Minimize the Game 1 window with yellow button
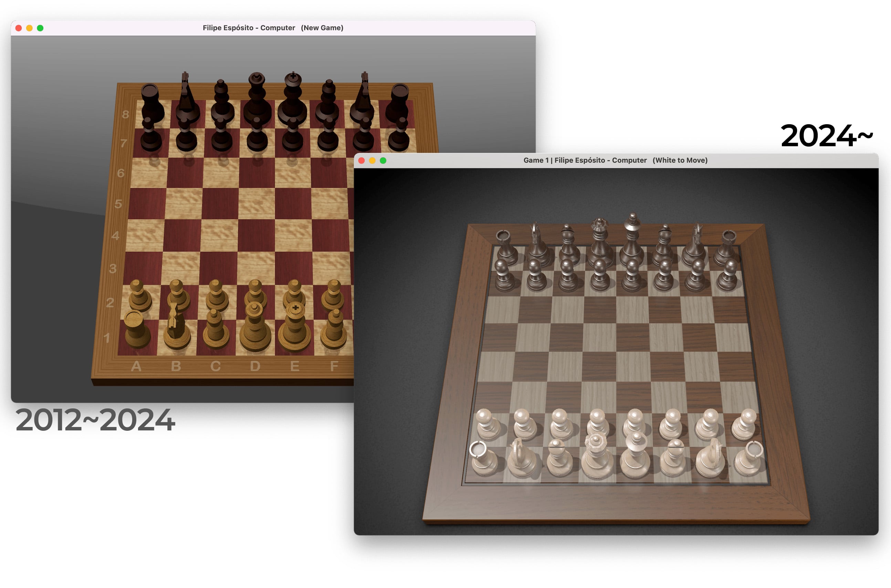The image size is (891, 588). (372, 160)
